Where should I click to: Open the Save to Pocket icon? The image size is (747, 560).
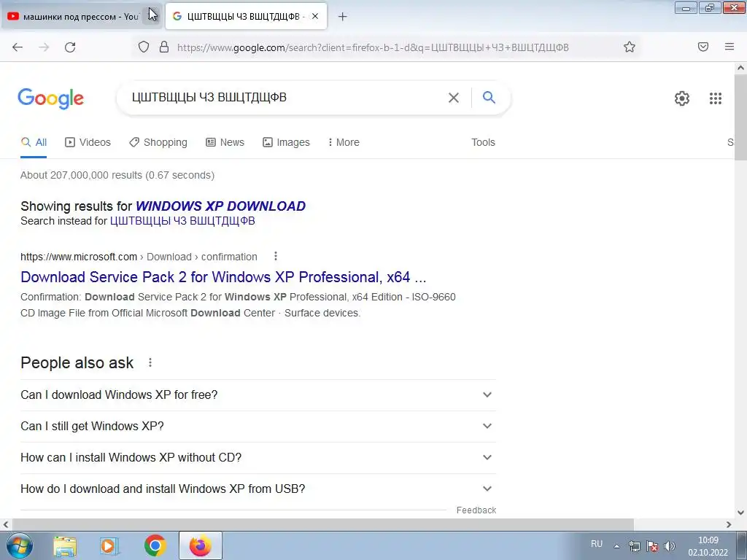[x=703, y=47]
